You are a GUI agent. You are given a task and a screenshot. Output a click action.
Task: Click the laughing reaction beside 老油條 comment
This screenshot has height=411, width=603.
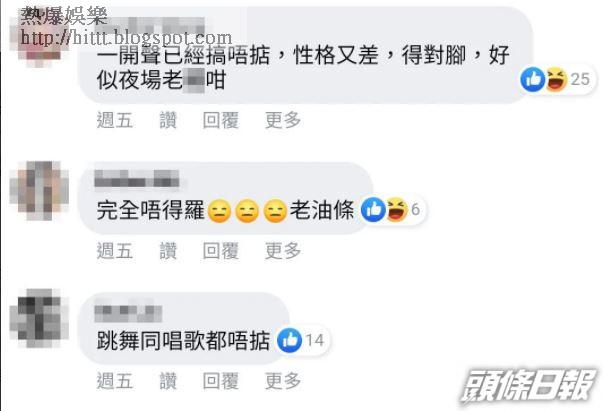tap(396, 210)
